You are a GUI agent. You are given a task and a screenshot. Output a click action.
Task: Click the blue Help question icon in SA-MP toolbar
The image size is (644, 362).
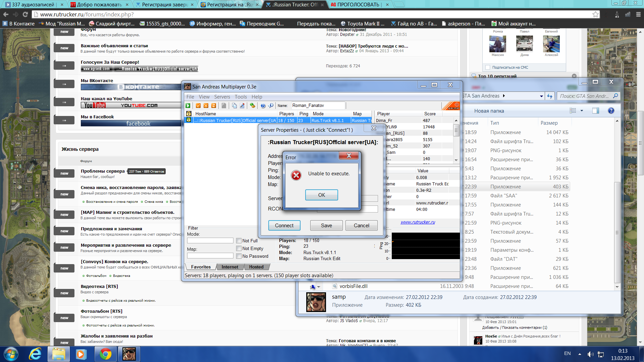[x=263, y=106]
